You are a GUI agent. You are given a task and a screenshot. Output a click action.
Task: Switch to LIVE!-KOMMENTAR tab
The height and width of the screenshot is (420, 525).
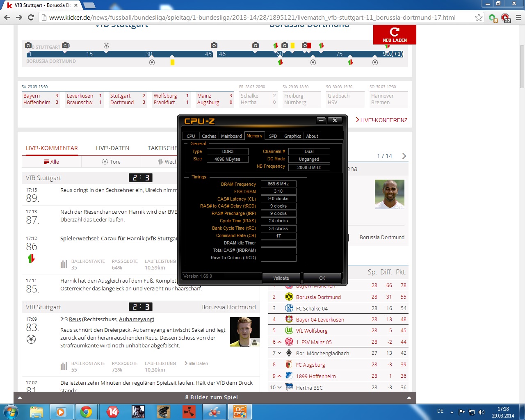pyautogui.click(x=52, y=148)
